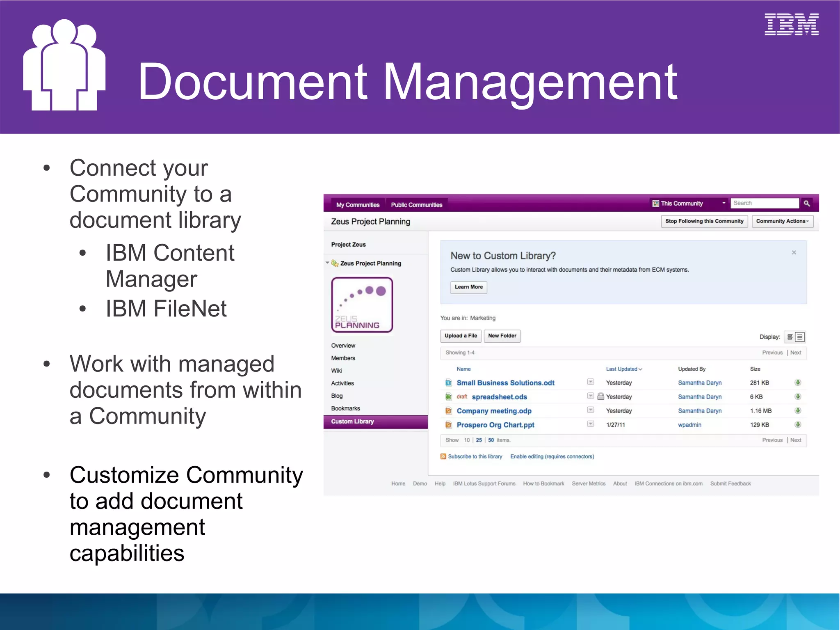Image resolution: width=840 pixels, height=630 pixels.
Task: Download Company meeting.odp via green arrow
Action: pos(798,410)
